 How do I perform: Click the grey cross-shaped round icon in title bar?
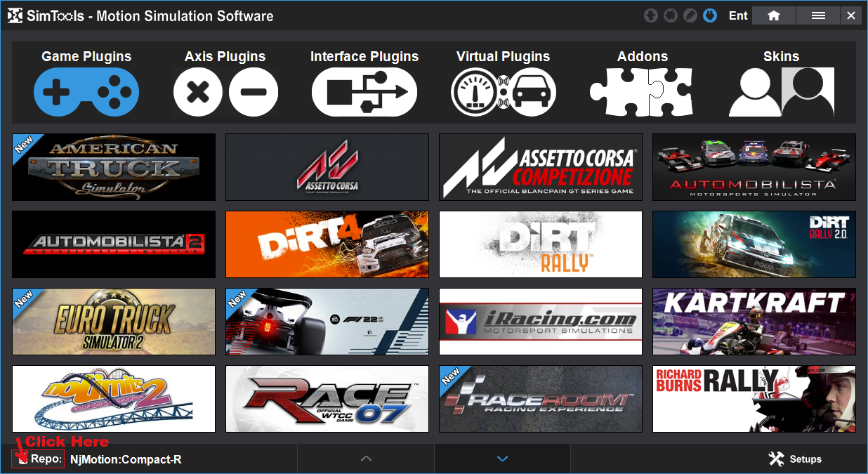pyautogui.click(x=651, y=15)
